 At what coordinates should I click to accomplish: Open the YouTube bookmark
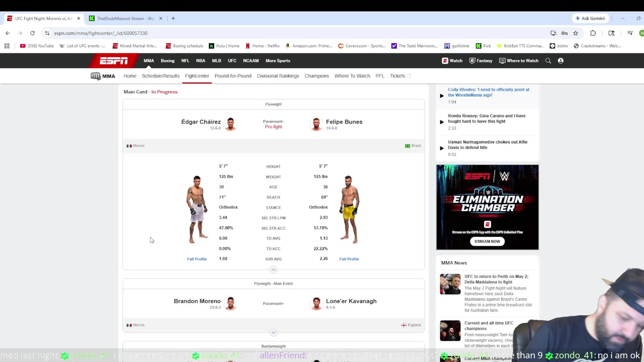tap(37, 46)
